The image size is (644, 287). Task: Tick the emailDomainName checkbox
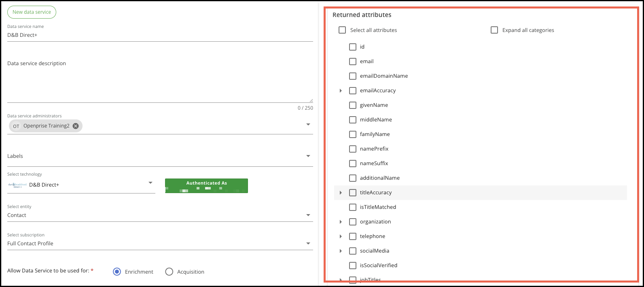click(x=353, y=76)
